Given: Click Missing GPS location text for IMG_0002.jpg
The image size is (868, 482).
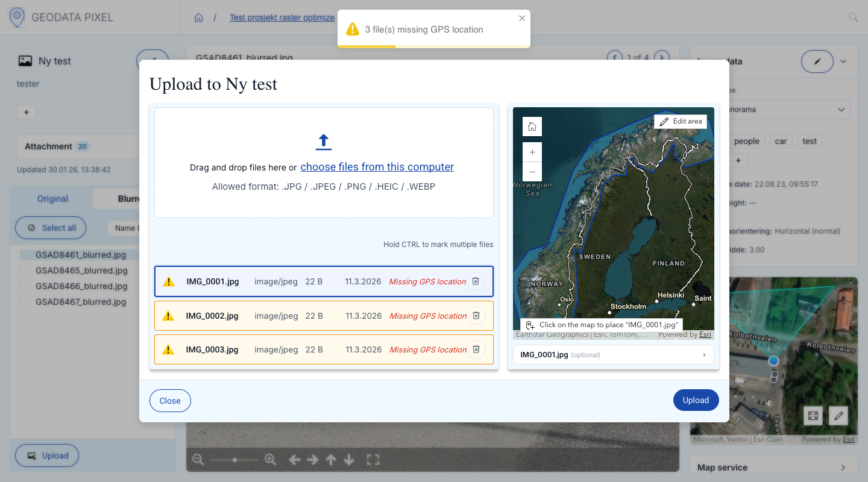Looking at the screenshot, I should tap(428, 316).
